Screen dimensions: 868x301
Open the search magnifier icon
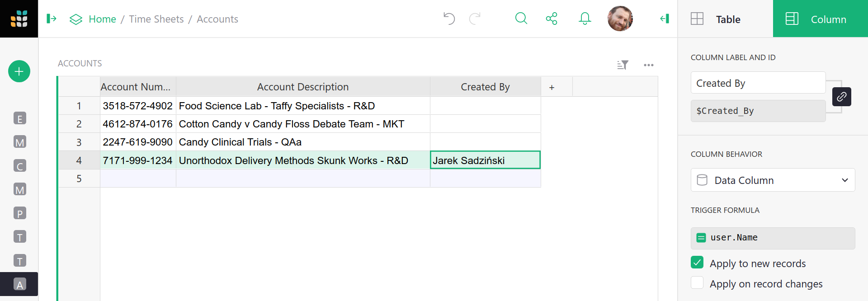[x=521, y=19]
